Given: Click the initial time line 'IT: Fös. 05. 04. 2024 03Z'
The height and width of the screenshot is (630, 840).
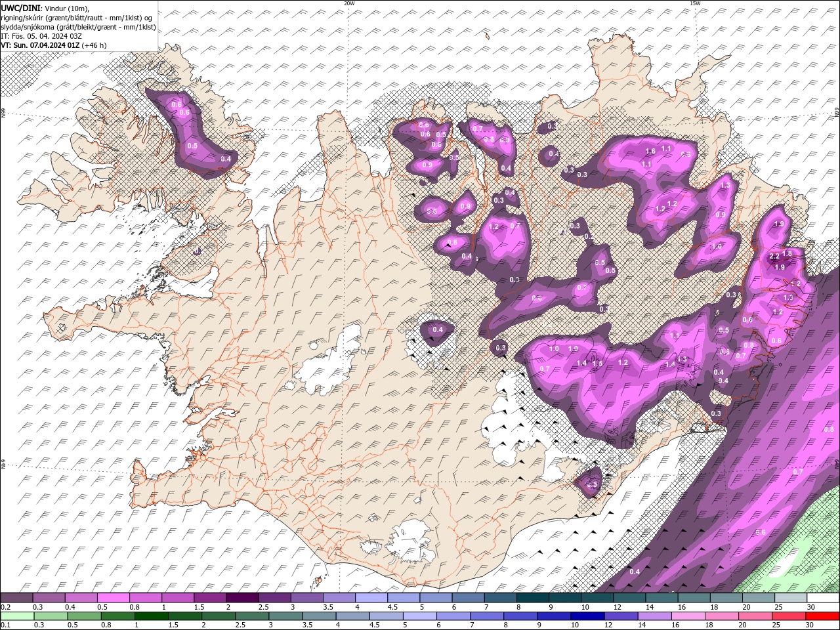Looking at the screenshot, I should click(x=41, y=36).
